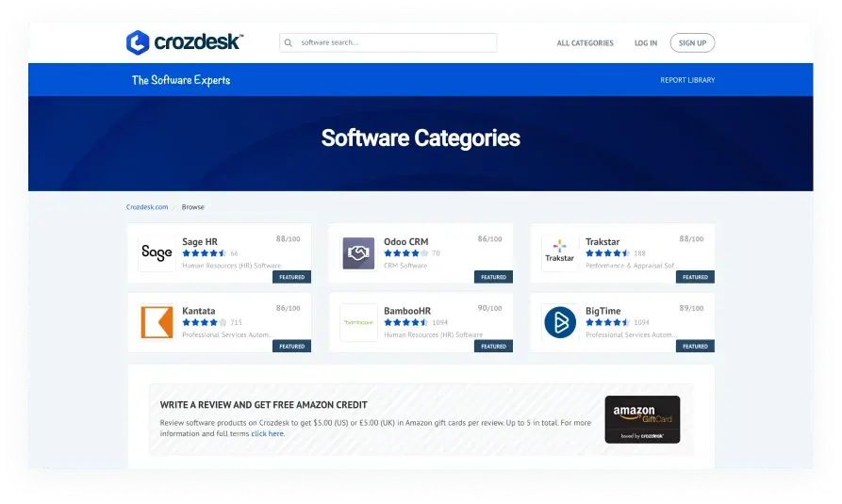Click the Sage HR Featured badge
The height and width of the screenshot is (504, 842).
(291, 277)
